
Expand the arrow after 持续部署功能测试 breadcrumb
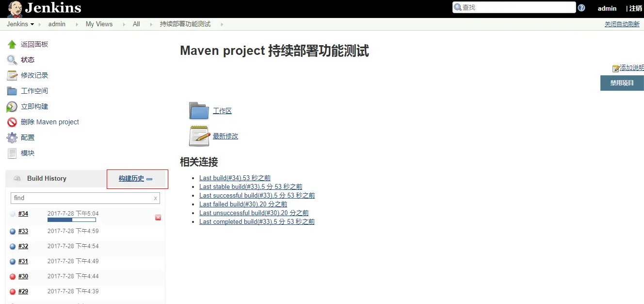(222, 24)
